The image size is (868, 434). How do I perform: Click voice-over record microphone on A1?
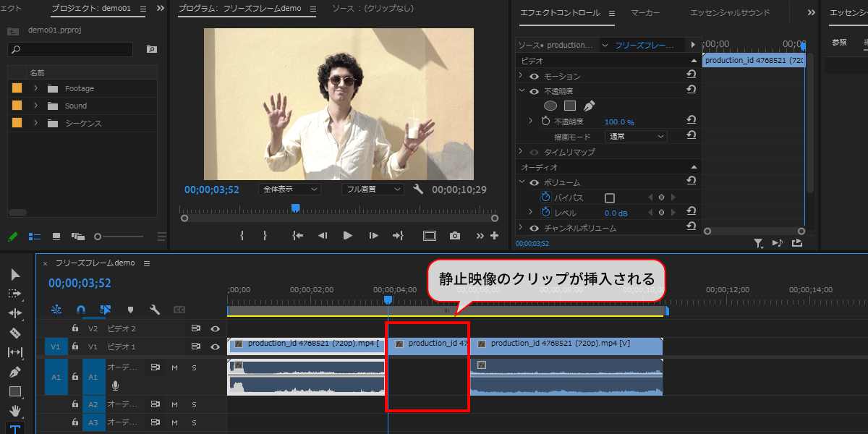point(115,386)
